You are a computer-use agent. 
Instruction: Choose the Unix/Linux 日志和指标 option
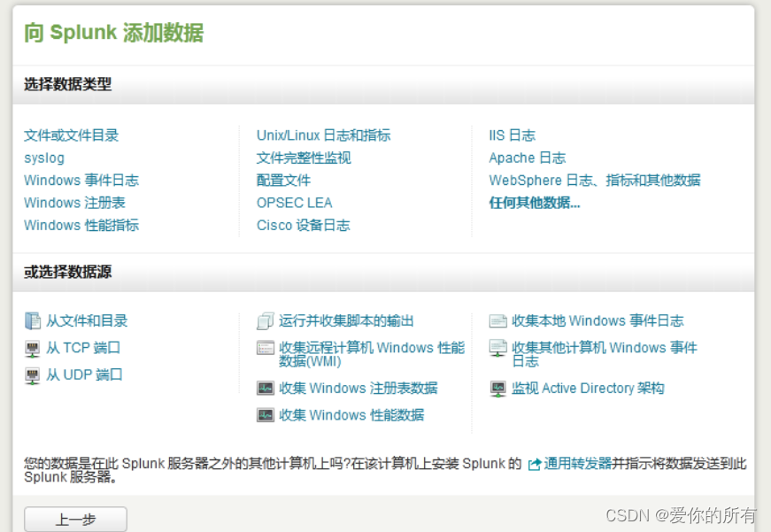pos(326,135)
